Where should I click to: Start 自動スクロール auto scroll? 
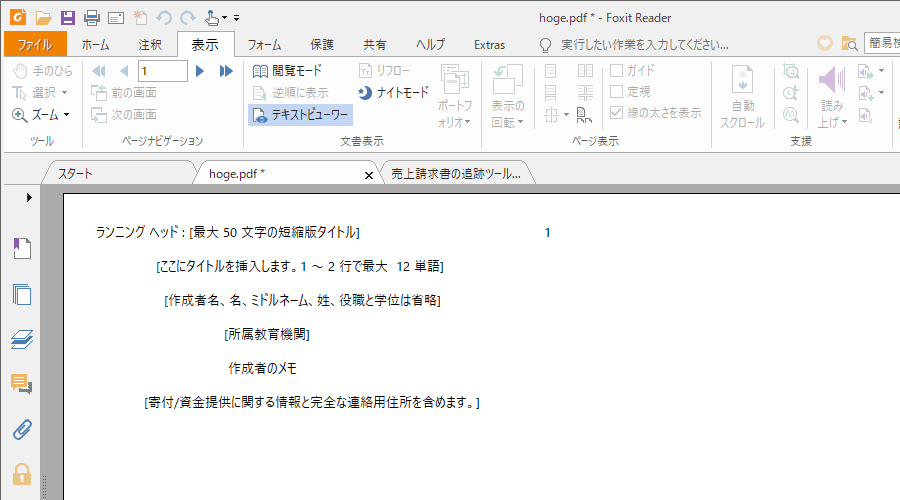742,97
